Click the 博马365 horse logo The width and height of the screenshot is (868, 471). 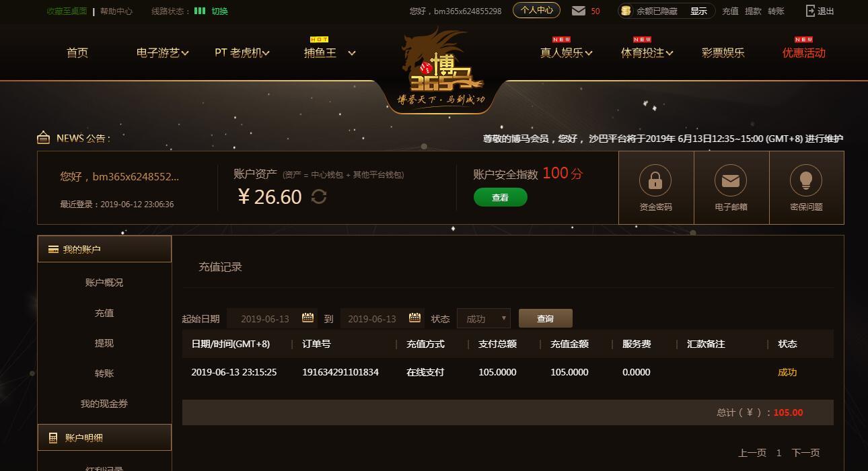pos(441,67)
